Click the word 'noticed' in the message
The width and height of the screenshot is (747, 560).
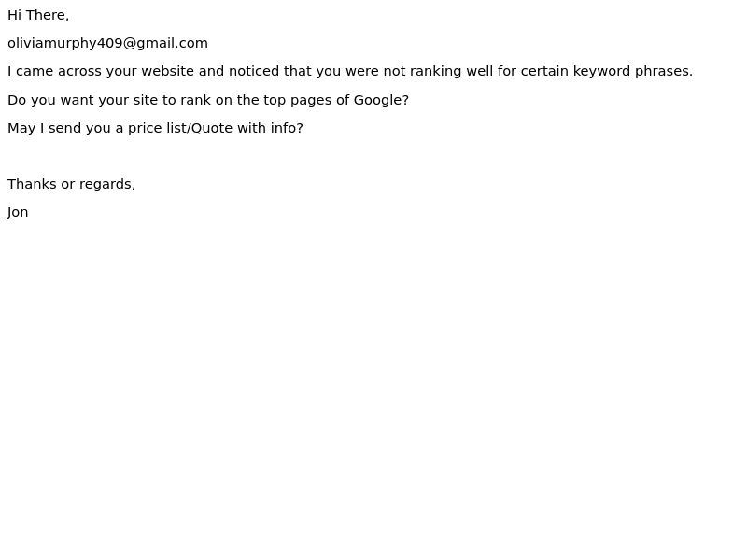tap(254, 71)
